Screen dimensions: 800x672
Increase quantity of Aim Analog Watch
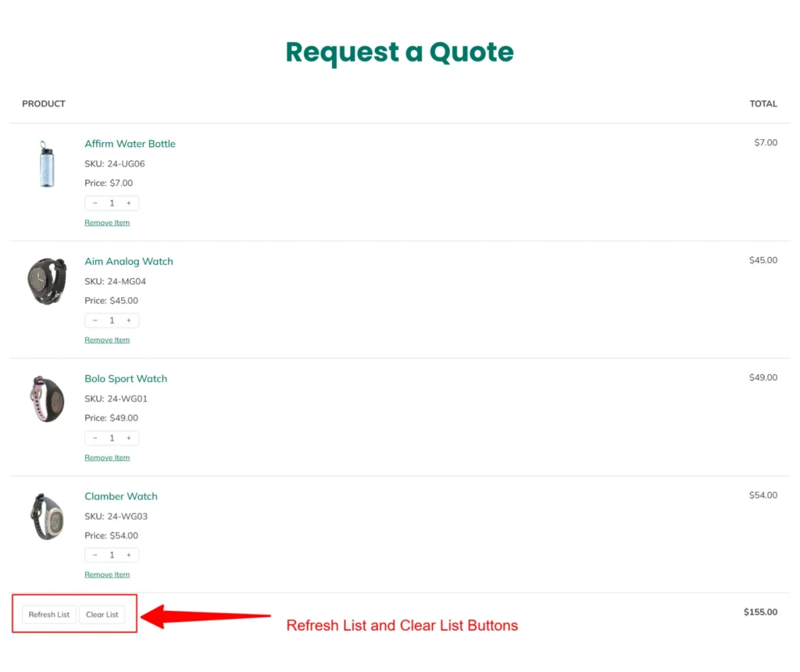tap(129, 320)
